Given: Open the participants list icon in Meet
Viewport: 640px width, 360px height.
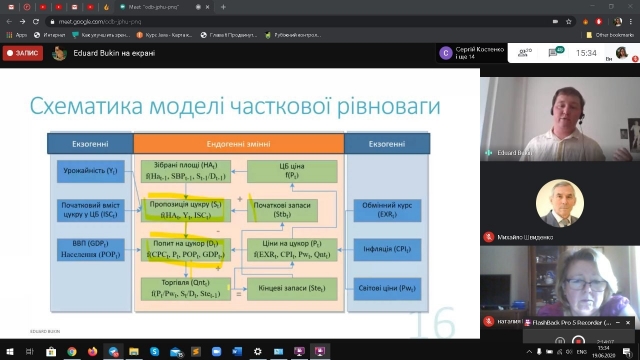Looking at the screenshot, I should click(x=524, y=53).
